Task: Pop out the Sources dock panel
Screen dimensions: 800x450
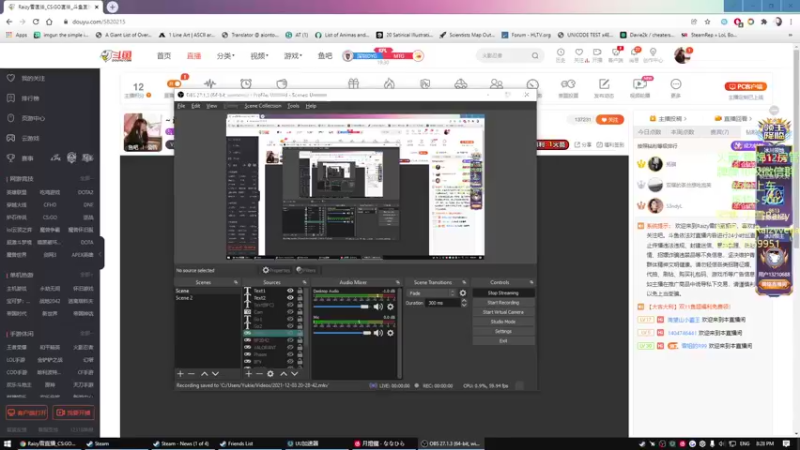Action: [305, 282]
